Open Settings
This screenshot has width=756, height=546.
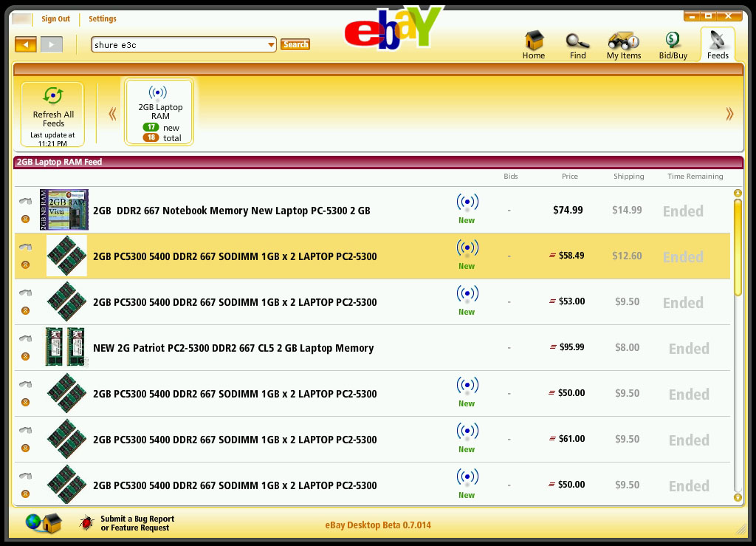point(102,18)
